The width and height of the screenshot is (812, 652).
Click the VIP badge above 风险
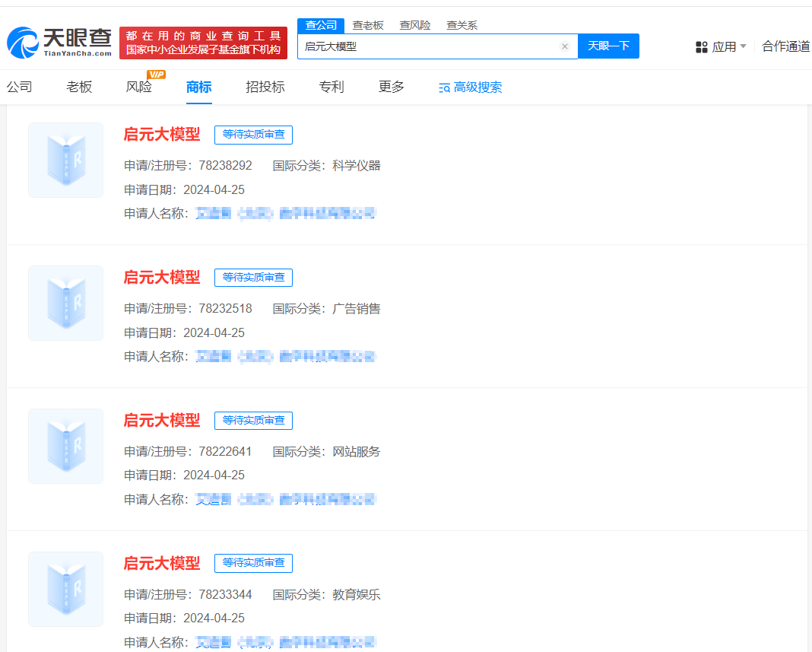(x=156, y=75)
